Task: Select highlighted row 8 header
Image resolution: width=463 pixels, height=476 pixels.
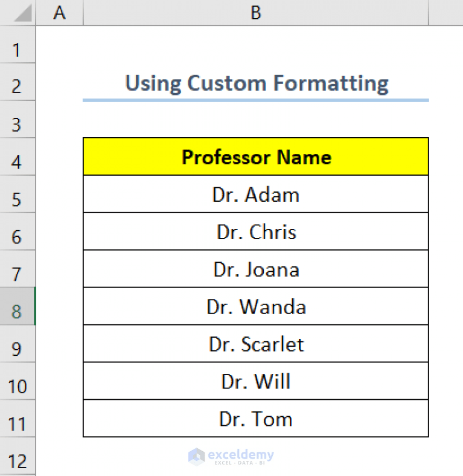Action: click(18, 306)
